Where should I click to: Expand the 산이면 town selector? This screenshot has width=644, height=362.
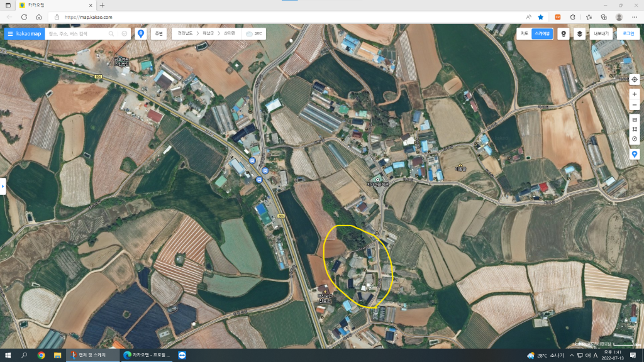click(229, 33)
